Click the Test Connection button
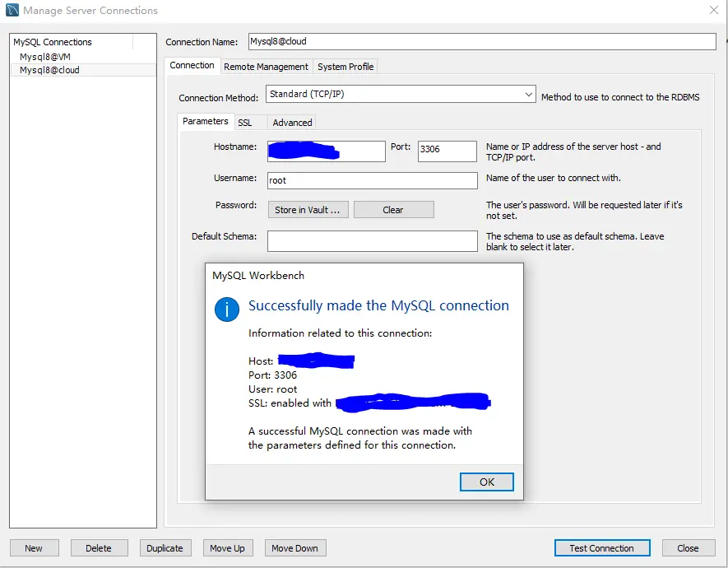The height and width of the screenshot is (568, 728). (601, 548)
